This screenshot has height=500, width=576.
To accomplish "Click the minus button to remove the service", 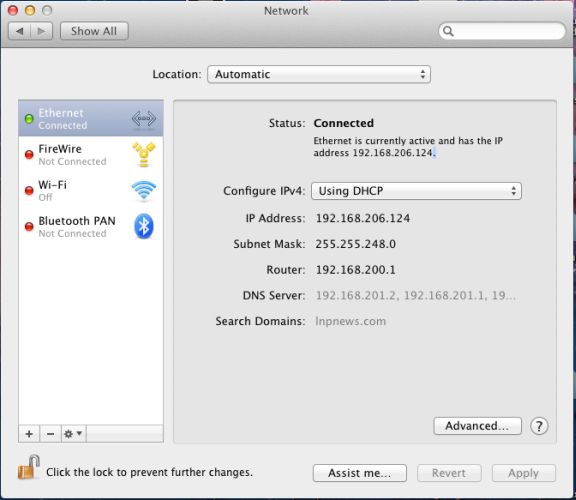I will (x=50, y=434).
